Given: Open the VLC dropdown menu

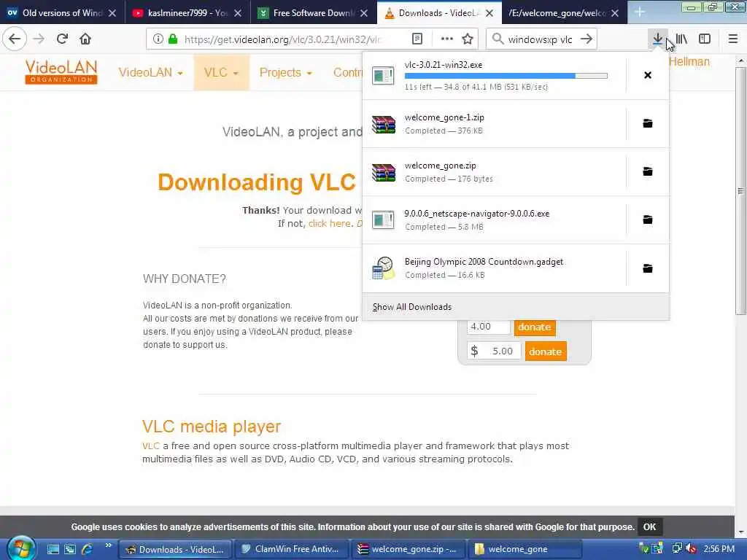Looking at the screenshot, I should pyautogui.click(x=221, y=72).
